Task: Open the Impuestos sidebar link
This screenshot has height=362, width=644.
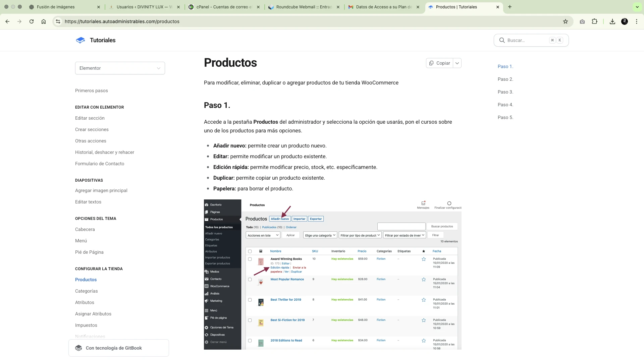Action: click(86, 325)
